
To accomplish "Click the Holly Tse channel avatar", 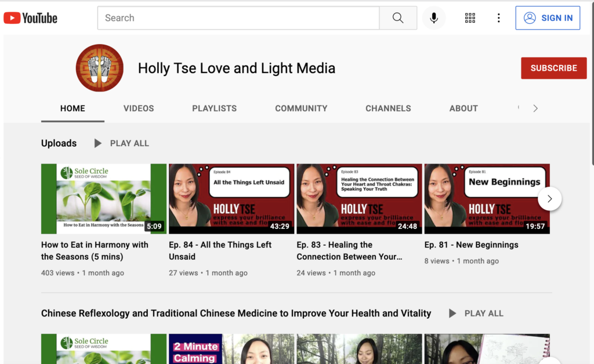I will coord(100,68).
